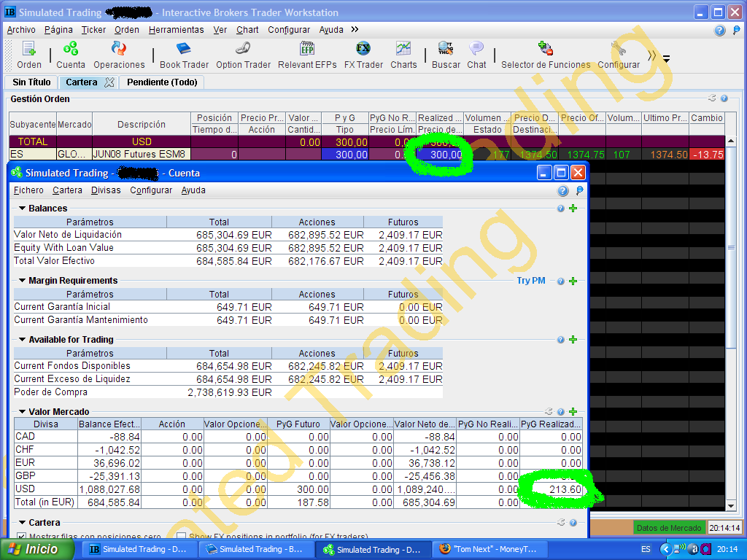Image resolution: width=747 pixels, height=560 pixels.
Task: Open Selector de Funciones
Action: tap(546, 55)
